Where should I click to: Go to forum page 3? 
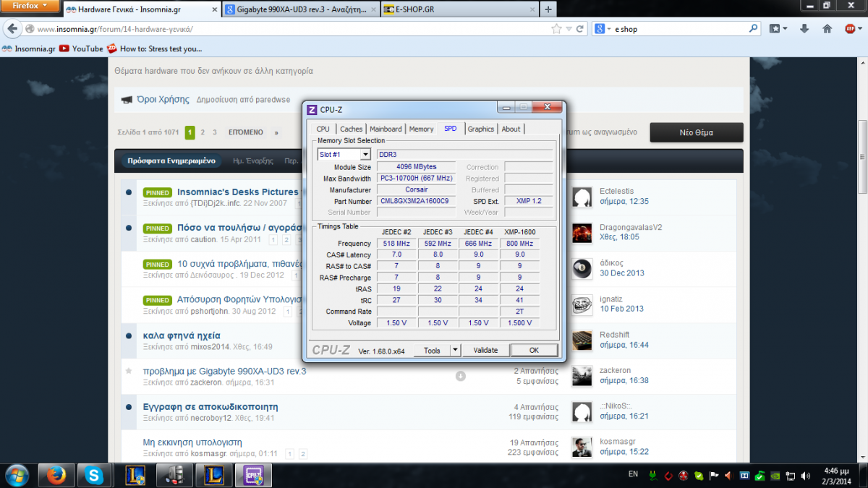215,133
